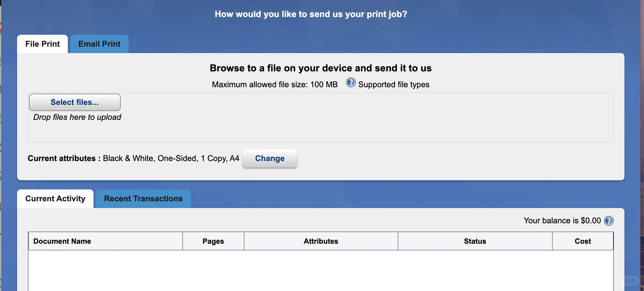Open the Supported file types link
The width and height of the screenshot is (644, 291).
(393, 84)
